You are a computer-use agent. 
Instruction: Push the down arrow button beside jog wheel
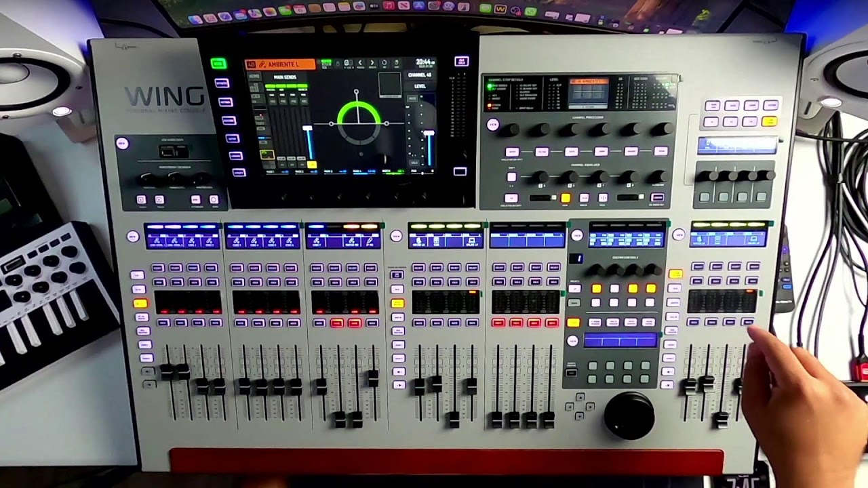point(580,415)
